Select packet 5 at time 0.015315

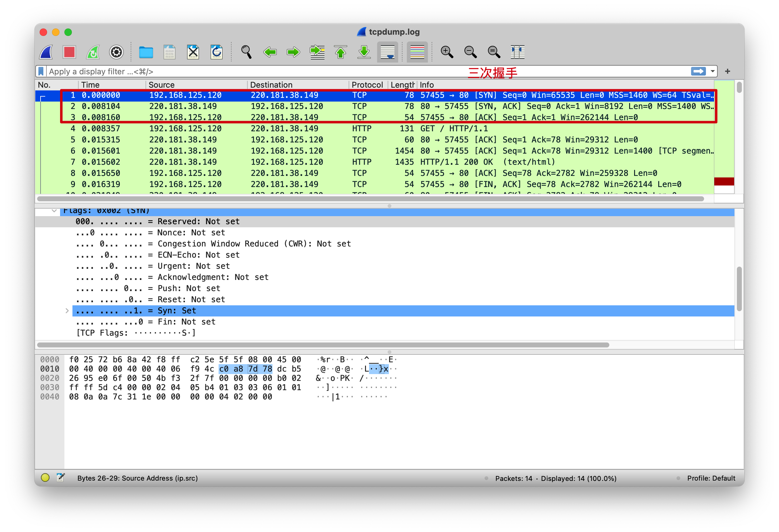pyautogui.click(x=375, y=139)
